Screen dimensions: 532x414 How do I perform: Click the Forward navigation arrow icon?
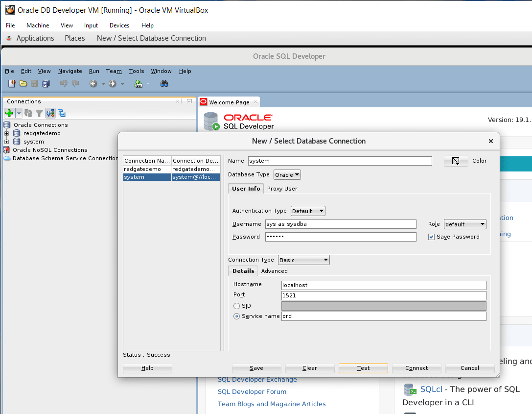tap(112, 84)
